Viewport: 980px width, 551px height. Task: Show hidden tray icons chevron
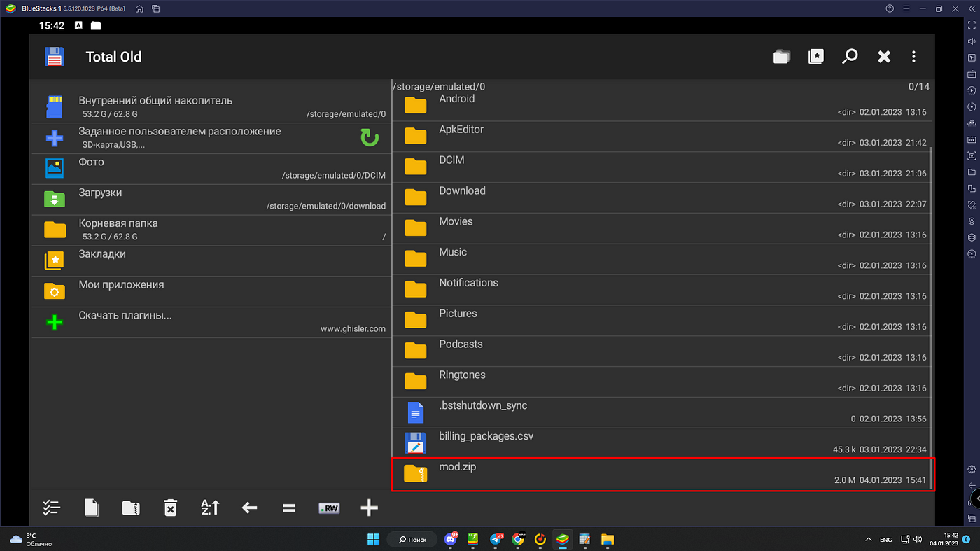(x=869, y=540)
